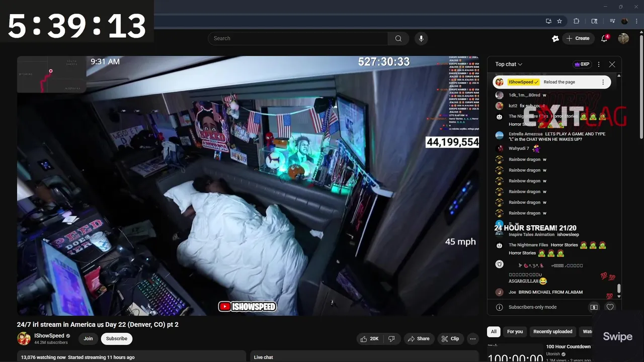Open Chrome profile avatar
This screenshot has width=644, height=362.
click(624, 21)
